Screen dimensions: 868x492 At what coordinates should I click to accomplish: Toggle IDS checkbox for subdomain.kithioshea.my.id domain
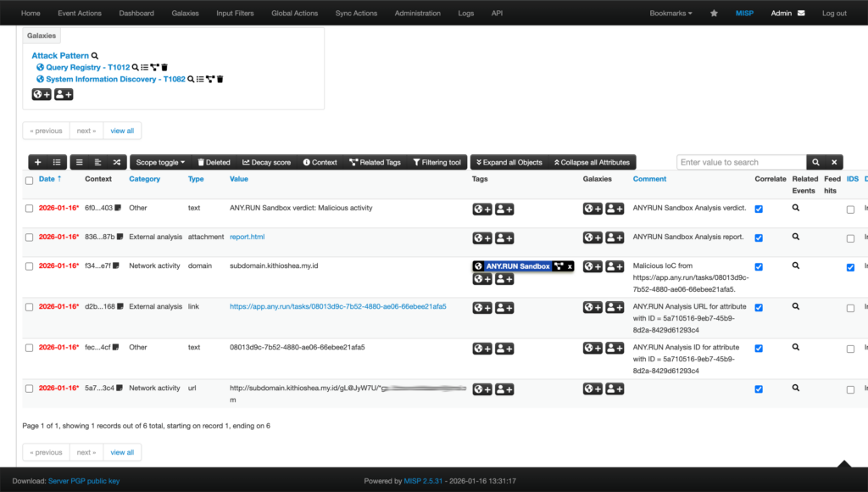pos(850,267)
